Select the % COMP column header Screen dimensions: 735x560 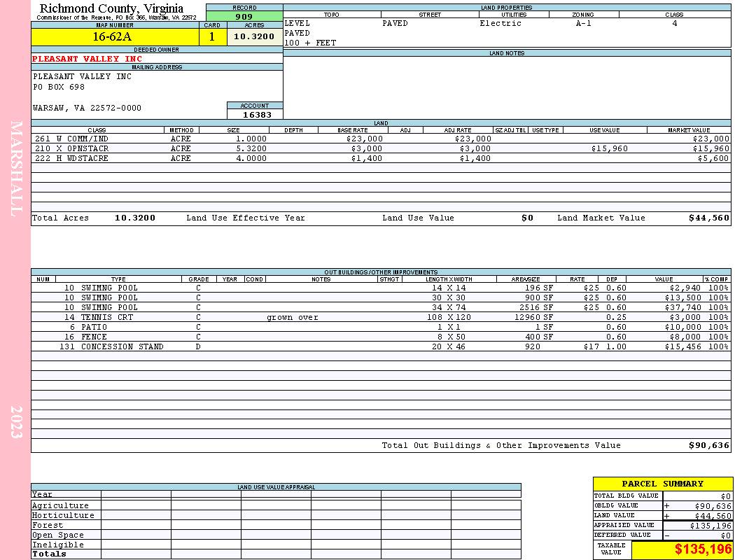coord(716,279)
